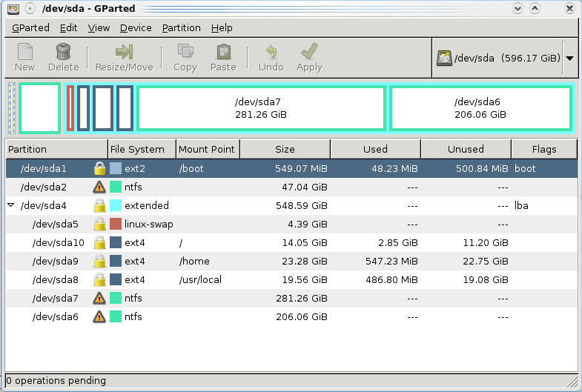Open the Device menu
Screen dimensions: 582x392
[x=136, y=28]
